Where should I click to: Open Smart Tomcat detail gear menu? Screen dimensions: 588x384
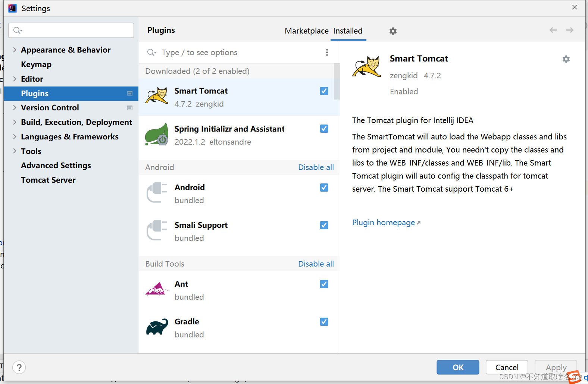pos(566,59)
